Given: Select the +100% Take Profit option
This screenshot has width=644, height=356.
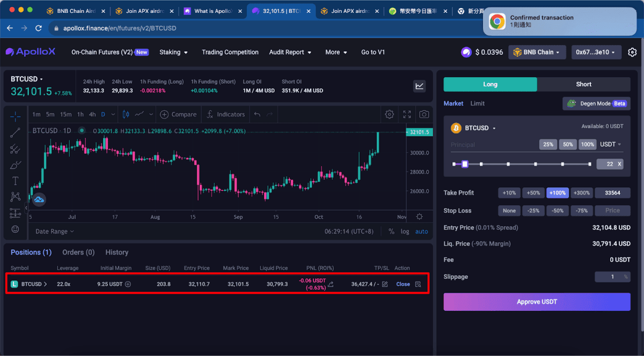Looking at the screenshot, I should tap(558, 193).
